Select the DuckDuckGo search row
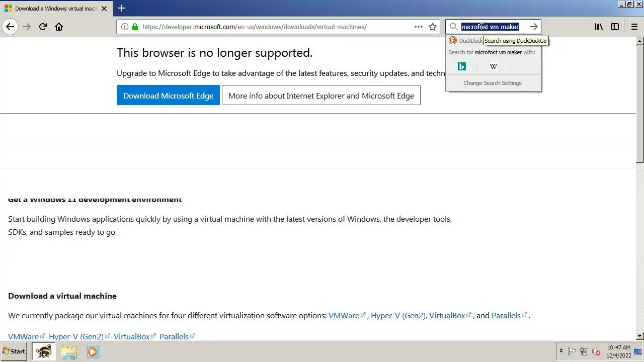Screen dimensions: 644x362 click(465, 41)
